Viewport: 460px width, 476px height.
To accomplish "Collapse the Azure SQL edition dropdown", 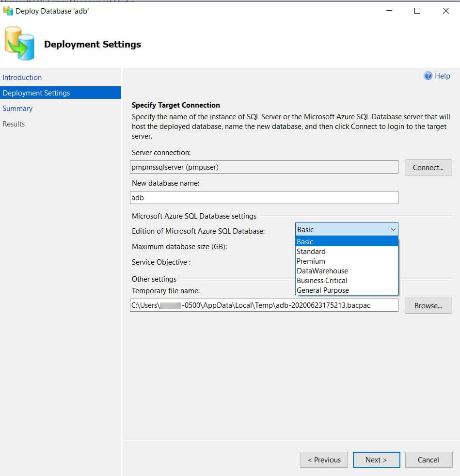I will pos(393,230).
